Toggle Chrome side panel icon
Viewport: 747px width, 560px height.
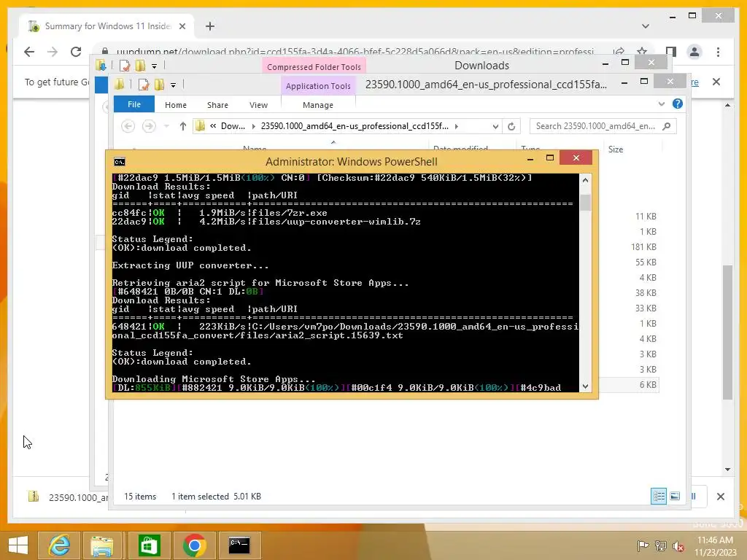[671, 52]
